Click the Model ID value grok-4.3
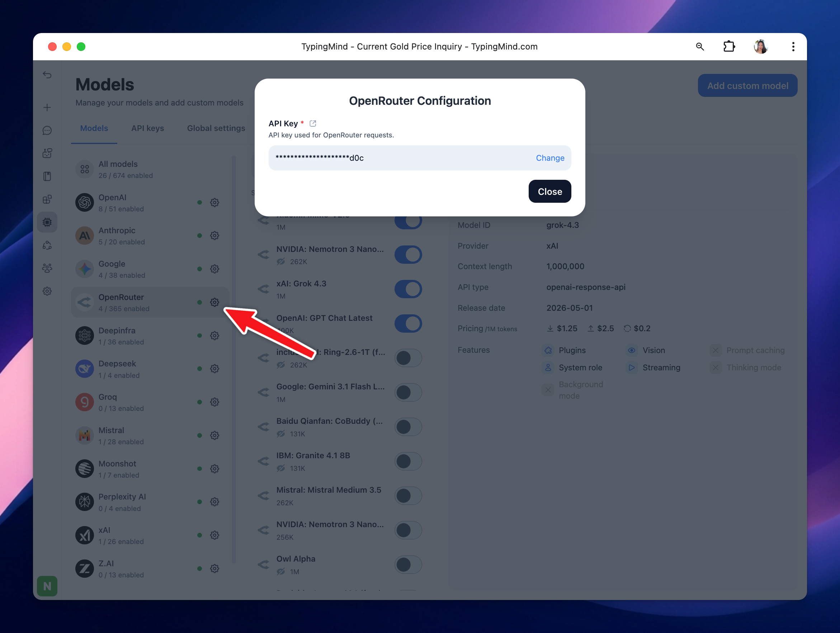 [562, 225]
